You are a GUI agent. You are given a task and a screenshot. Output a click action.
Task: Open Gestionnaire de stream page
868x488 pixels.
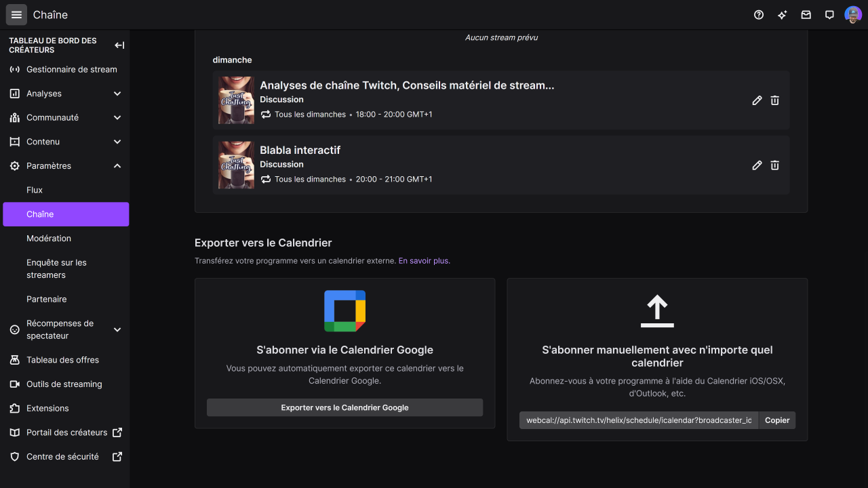(x=71, y=69)
